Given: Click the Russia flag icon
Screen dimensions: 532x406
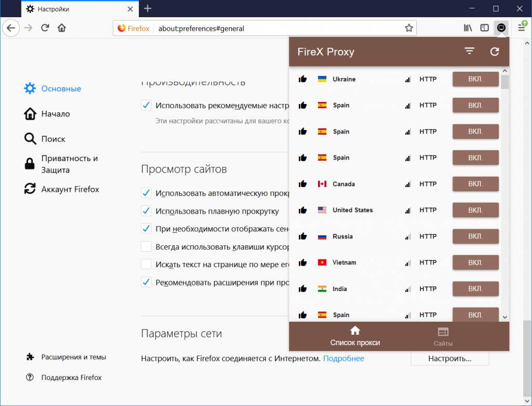Looking at the screenshot, I should tap(322, 236).
